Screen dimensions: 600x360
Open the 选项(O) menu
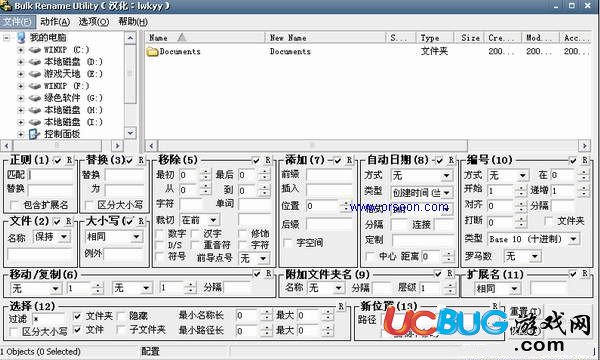(x=94, y=22)
